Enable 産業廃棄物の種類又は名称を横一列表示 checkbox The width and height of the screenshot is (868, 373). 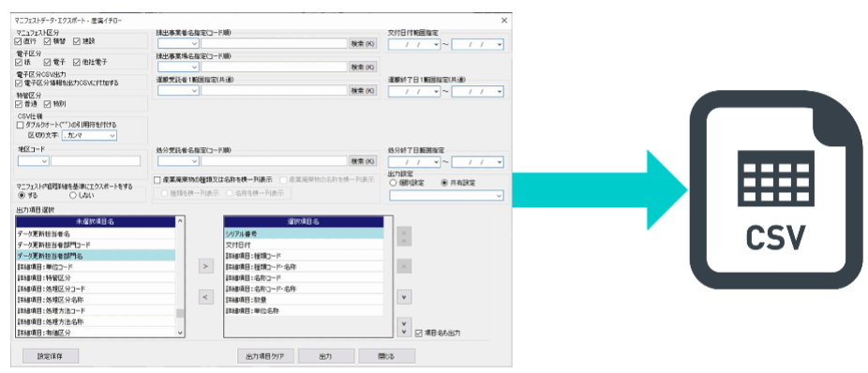157,180
